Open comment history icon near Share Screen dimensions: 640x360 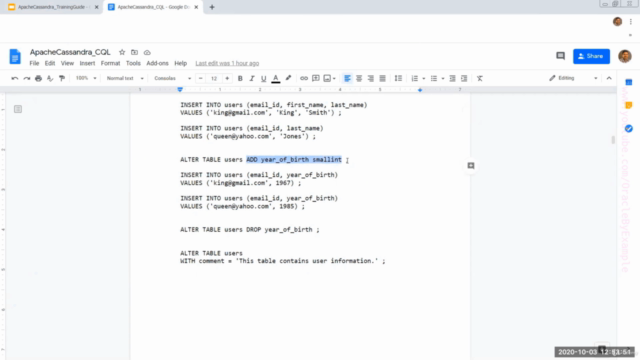560,56
